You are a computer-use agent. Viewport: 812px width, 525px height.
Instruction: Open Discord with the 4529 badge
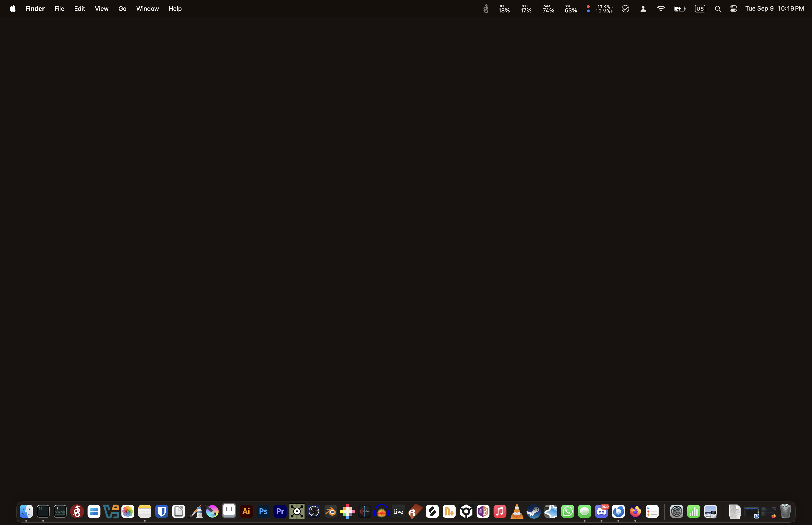[x=601, y=511]
